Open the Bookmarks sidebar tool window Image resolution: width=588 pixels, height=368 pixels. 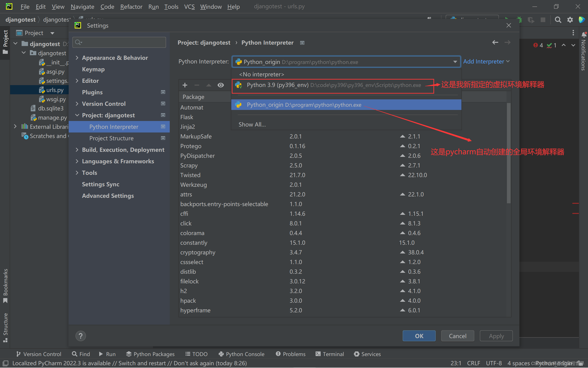5,286
